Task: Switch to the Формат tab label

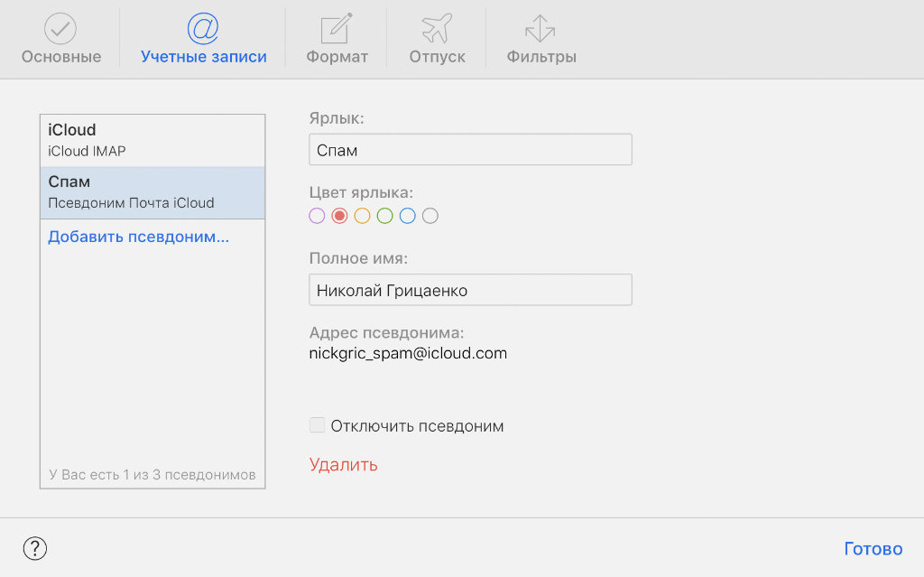Action: 337,57
